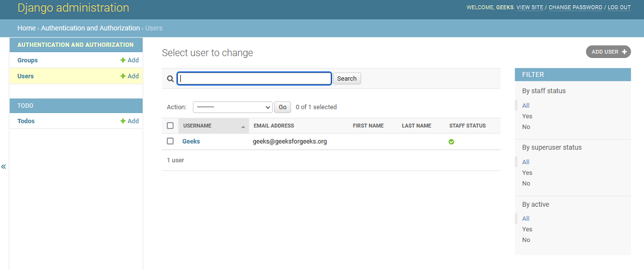Screen dimensions: 644x270
Task: Open the Todos link in sidebar
Action: [x=26, y=121]
